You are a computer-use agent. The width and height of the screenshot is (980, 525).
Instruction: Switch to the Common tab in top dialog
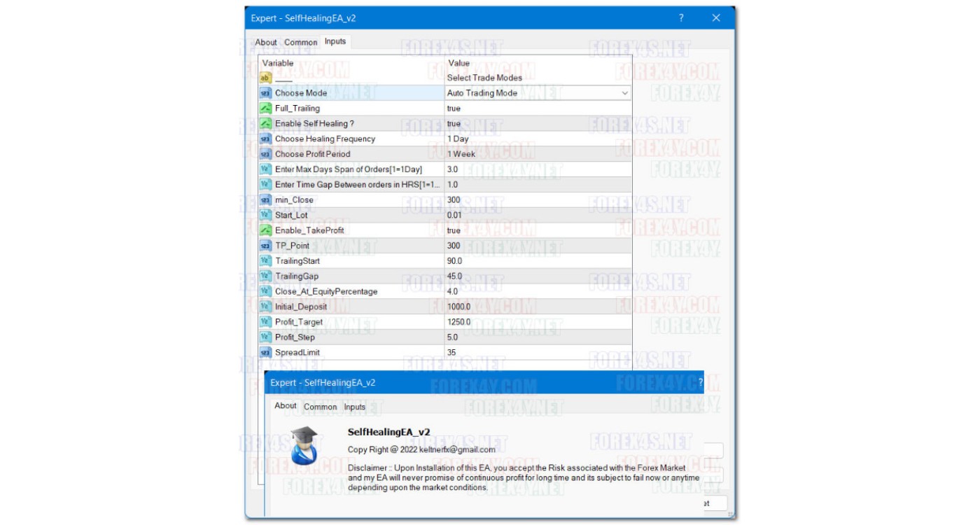coord(300,43)
